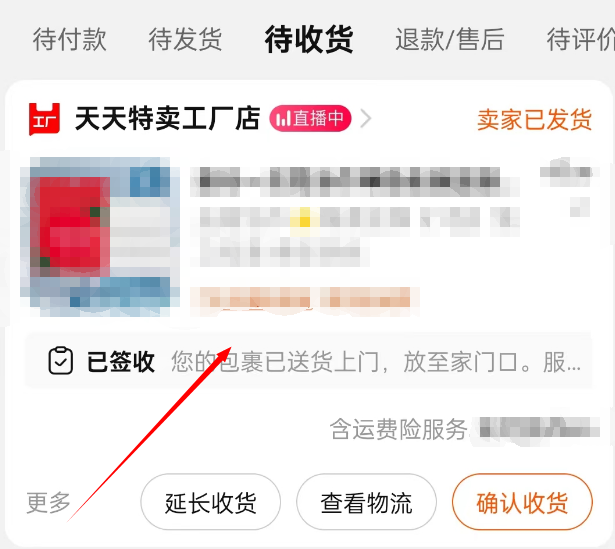615x549 pixels.
Task: Tap the 卖家已发货 order status text
Action: 534,120
